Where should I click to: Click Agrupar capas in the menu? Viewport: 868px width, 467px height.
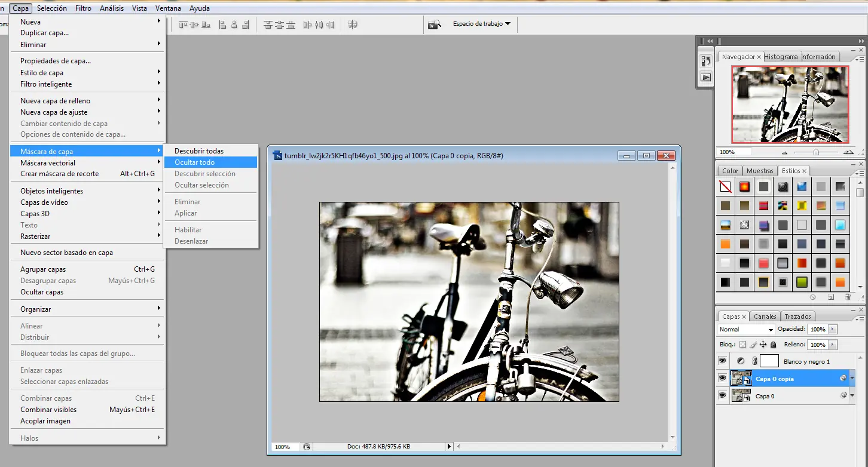pos(87,269)
